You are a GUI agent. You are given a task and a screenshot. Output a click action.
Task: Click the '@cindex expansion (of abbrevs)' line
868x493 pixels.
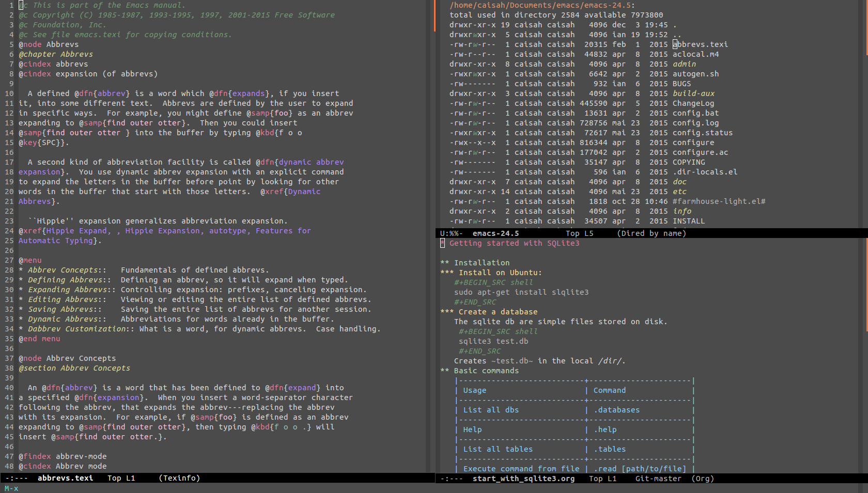[x=88, y=74]
